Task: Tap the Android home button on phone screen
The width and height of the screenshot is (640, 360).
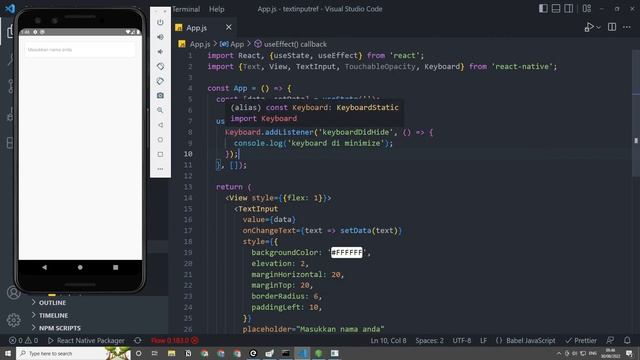Action: click(x=80, y=267)
